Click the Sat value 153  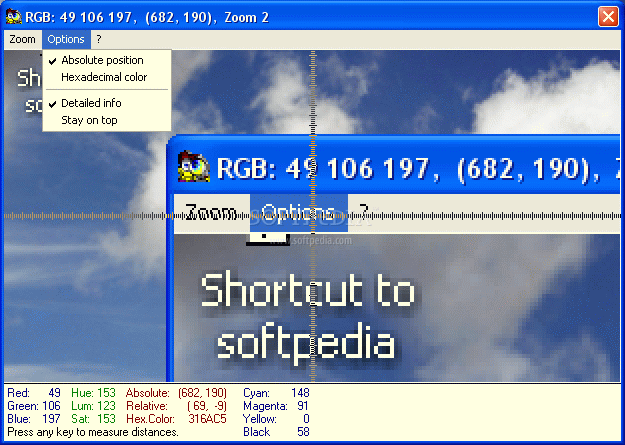[x=106, y=419]
